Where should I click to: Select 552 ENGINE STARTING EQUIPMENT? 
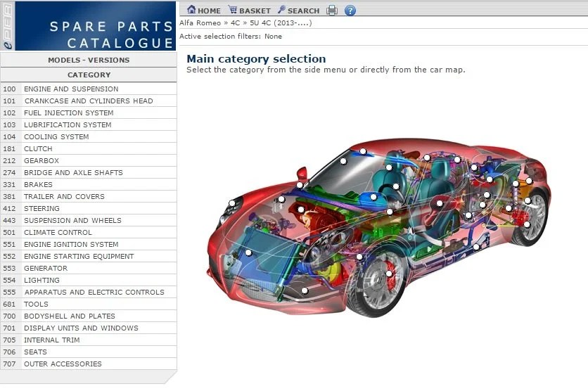89,257
